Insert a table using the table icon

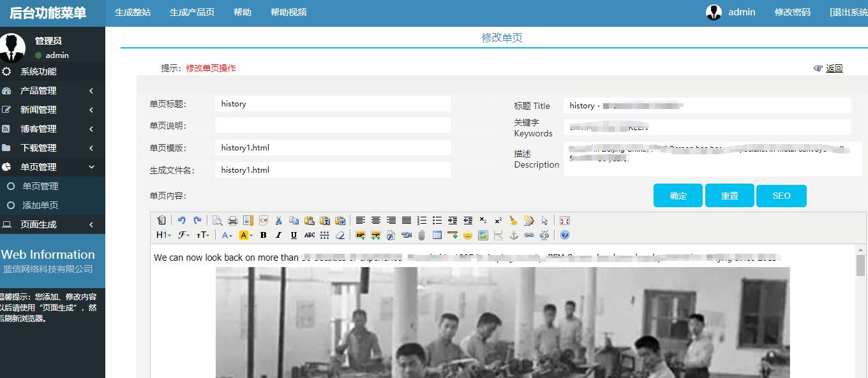point(437,235)
